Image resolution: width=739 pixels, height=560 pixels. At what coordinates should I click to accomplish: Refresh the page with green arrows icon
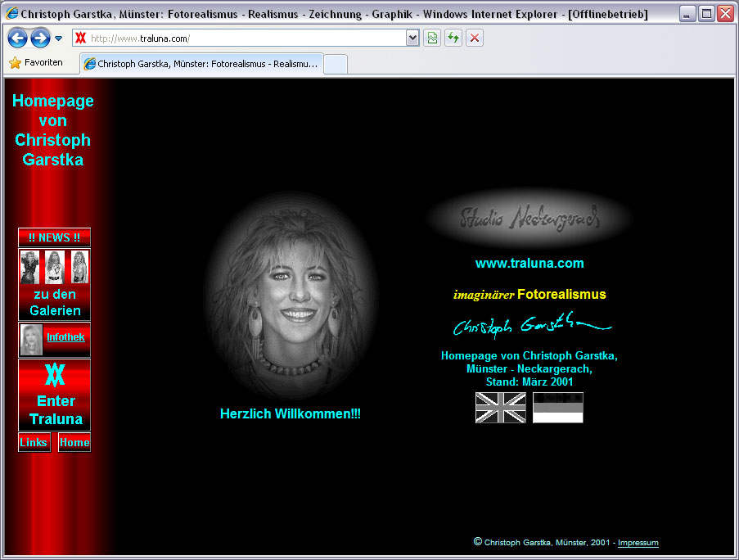[453, 38]
